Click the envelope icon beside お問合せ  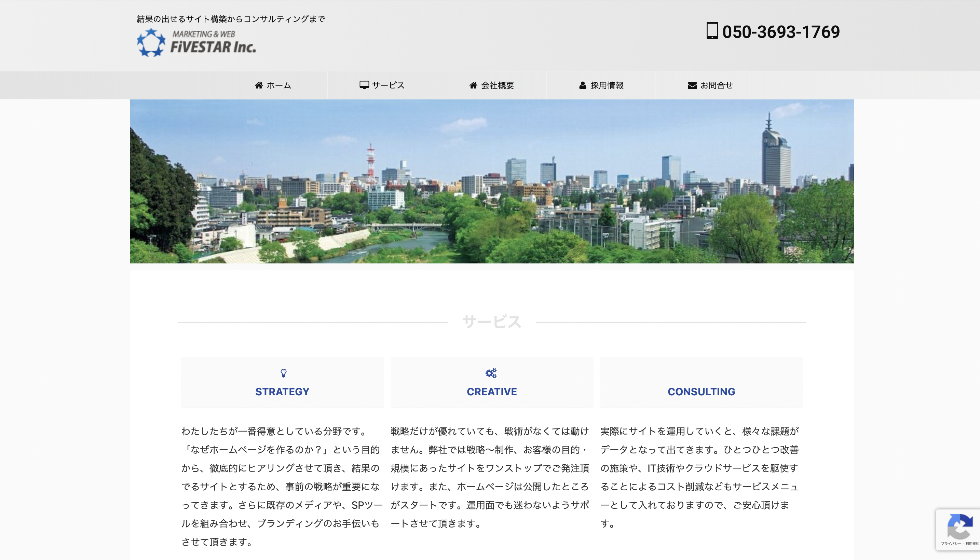[692, 85]
